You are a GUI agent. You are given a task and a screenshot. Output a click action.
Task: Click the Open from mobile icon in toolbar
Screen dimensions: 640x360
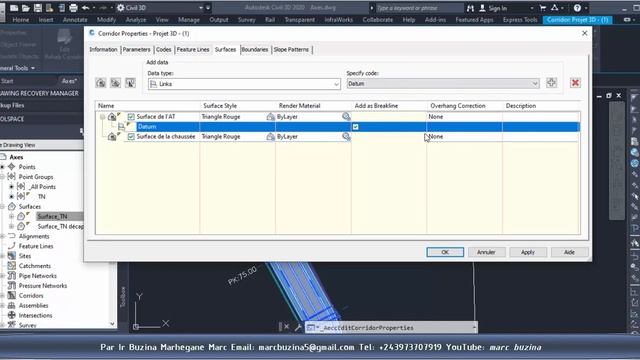(62, 8)
